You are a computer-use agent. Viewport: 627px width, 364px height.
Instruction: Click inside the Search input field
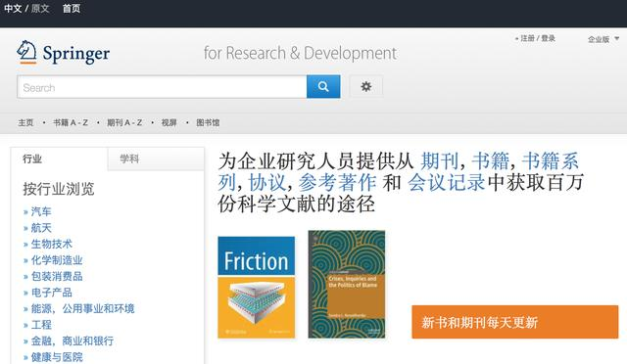pos(162,87)
